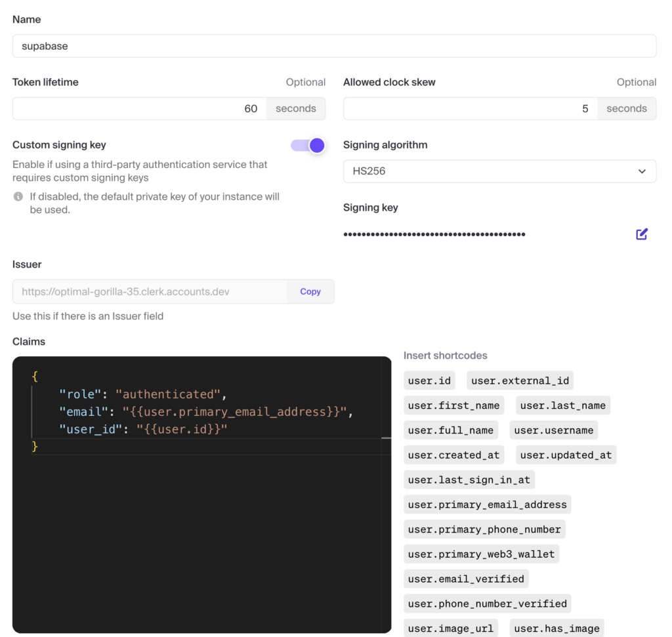Viewport: 672px width, 637px height.
Task: Copy the Issuer URL
Action: coord(310,292)
